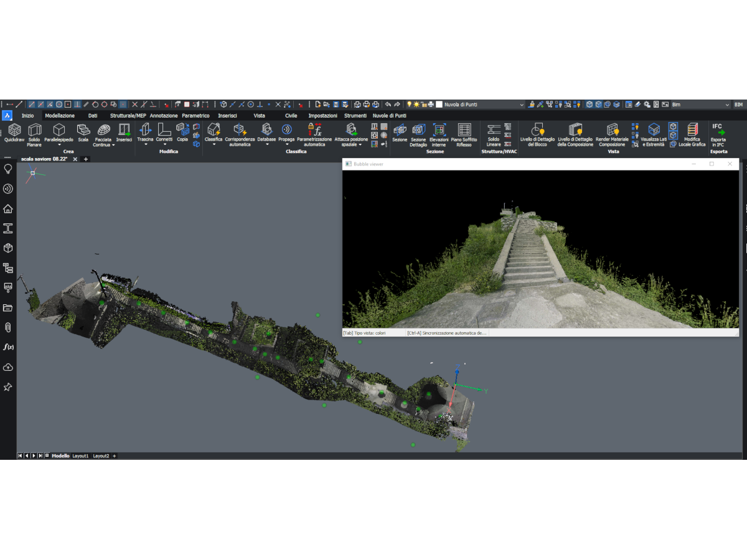The width and height of the screenshot is (747, 560).
Task: Open the Structure tree panel icon
Action: click(x=8, y=268)
